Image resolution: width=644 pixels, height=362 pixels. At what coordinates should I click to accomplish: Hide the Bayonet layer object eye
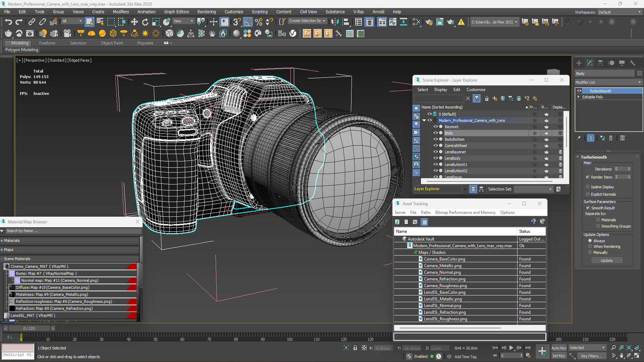click(435, 127)
